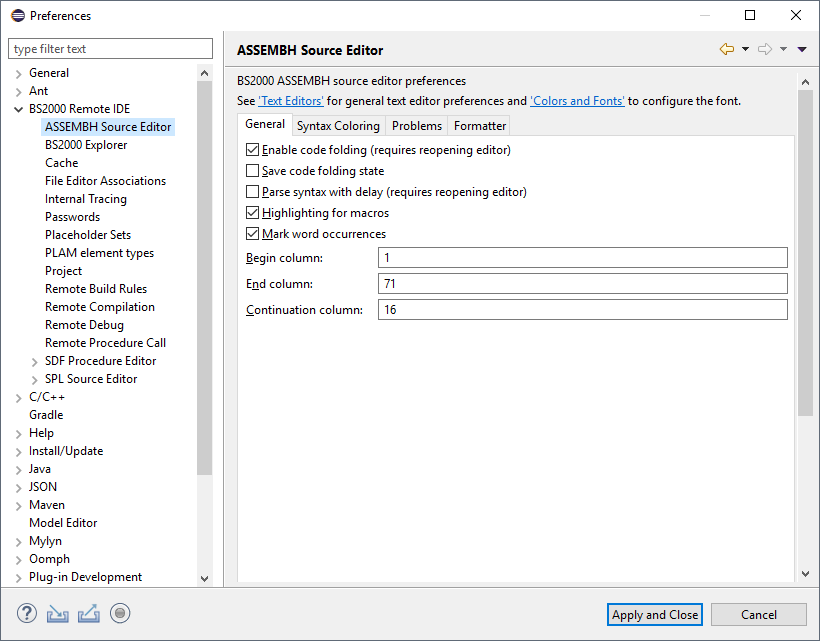
Task: Click the Back navigation arrow icon
Action: point(727,50)
